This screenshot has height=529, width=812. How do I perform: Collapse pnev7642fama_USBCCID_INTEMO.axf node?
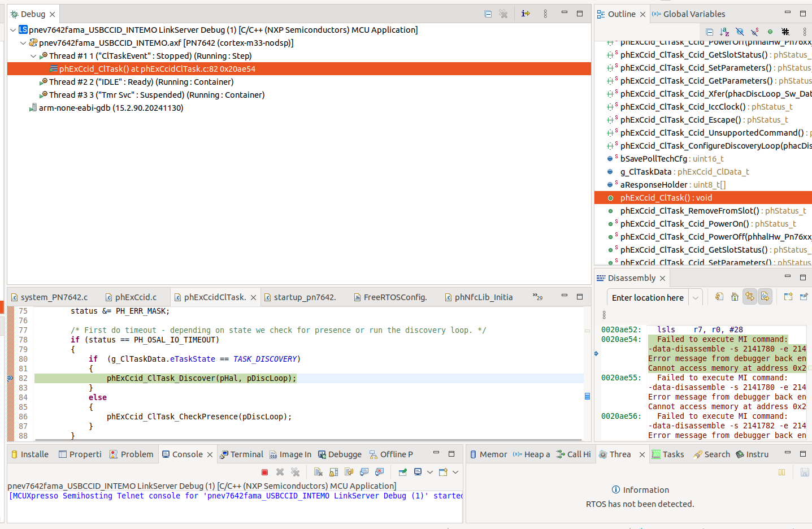[23, 43]
